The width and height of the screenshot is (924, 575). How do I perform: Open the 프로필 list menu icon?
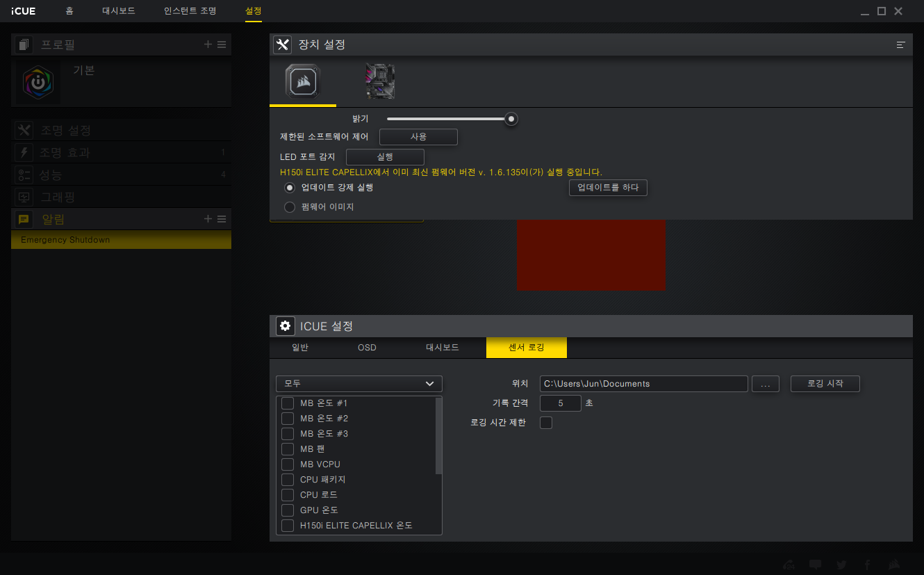point(222,44)
